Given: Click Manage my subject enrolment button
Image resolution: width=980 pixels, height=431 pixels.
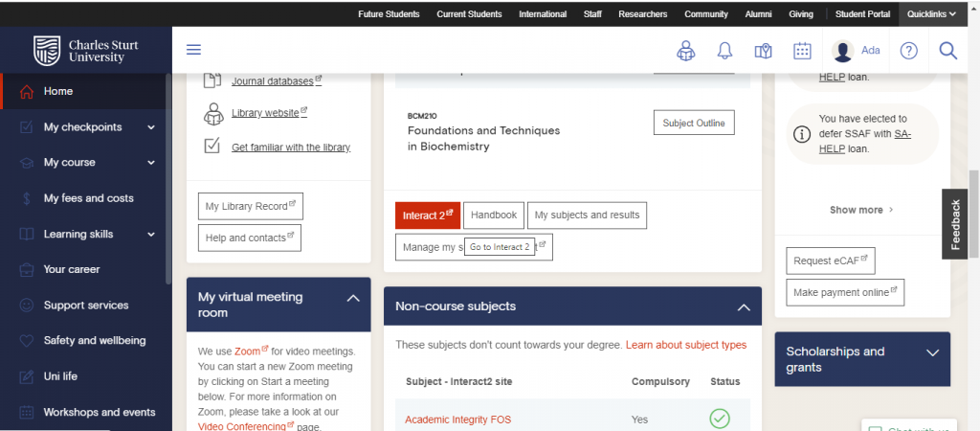Looking at the screenshot, I should pos(474,247).
